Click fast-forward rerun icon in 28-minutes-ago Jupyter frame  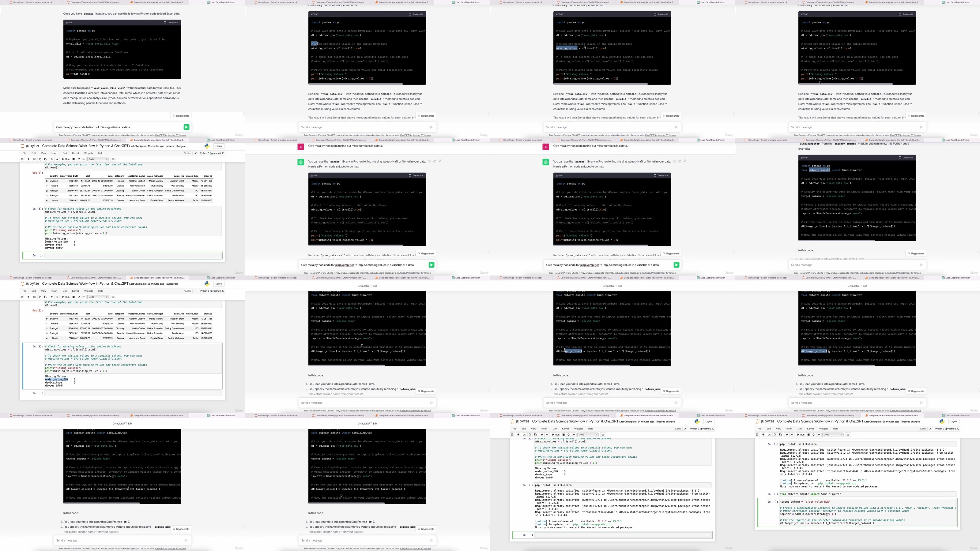point(84,297)
